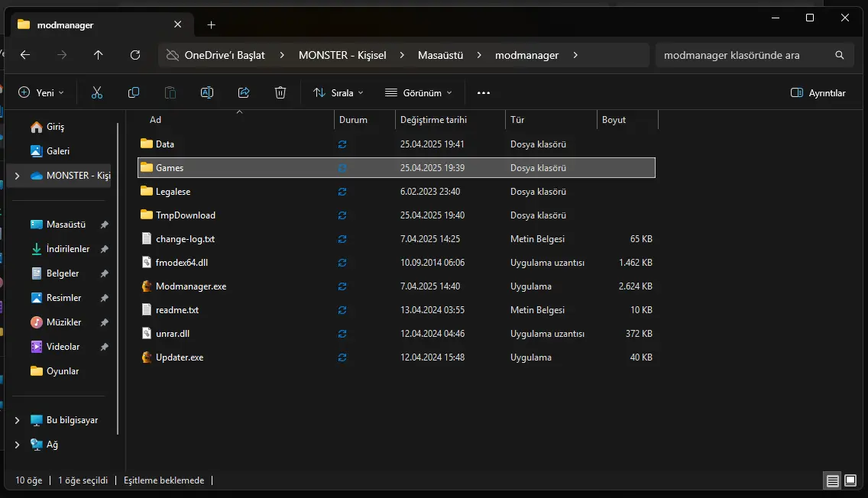Click the navigation pane scrollbar
The height and width of the screenshot is (498, 868).
118,276
